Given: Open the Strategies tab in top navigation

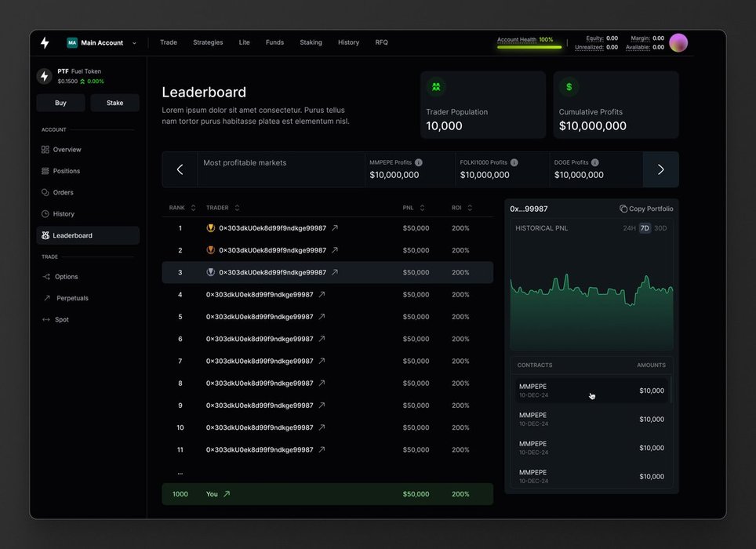Looking at the screenshot, I should (208, 42).
